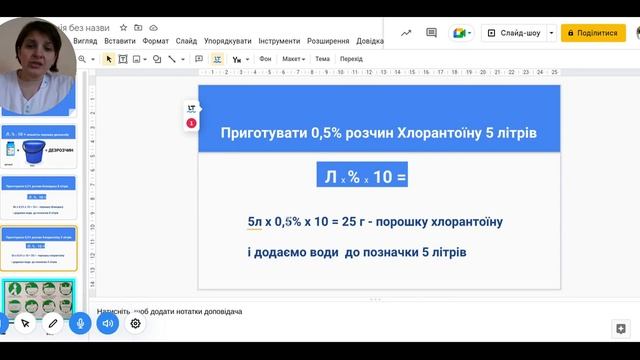Open input tools dropdown arrow
The image size is (640, 360).
click(247, 59)
